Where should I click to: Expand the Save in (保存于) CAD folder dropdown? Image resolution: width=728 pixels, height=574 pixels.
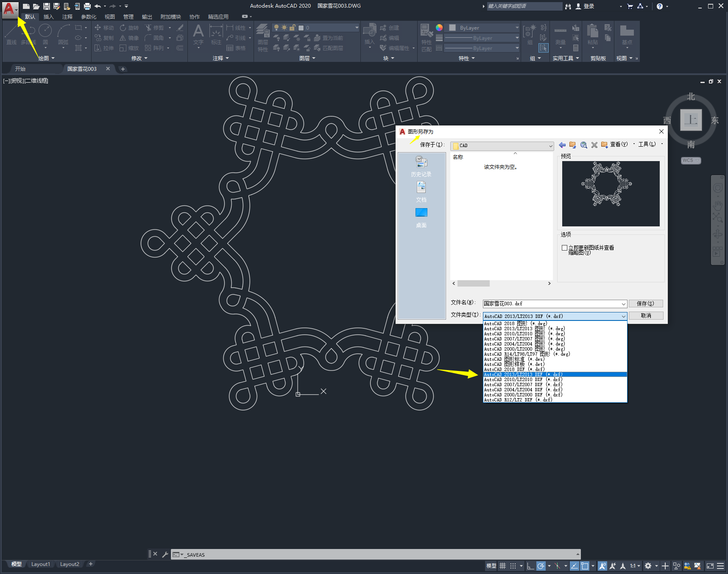(550, 146)
